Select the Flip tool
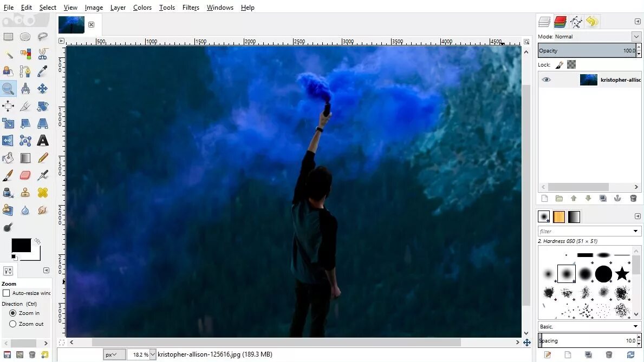The width and height of the screenshot is (644, 362). click(8, 141)
